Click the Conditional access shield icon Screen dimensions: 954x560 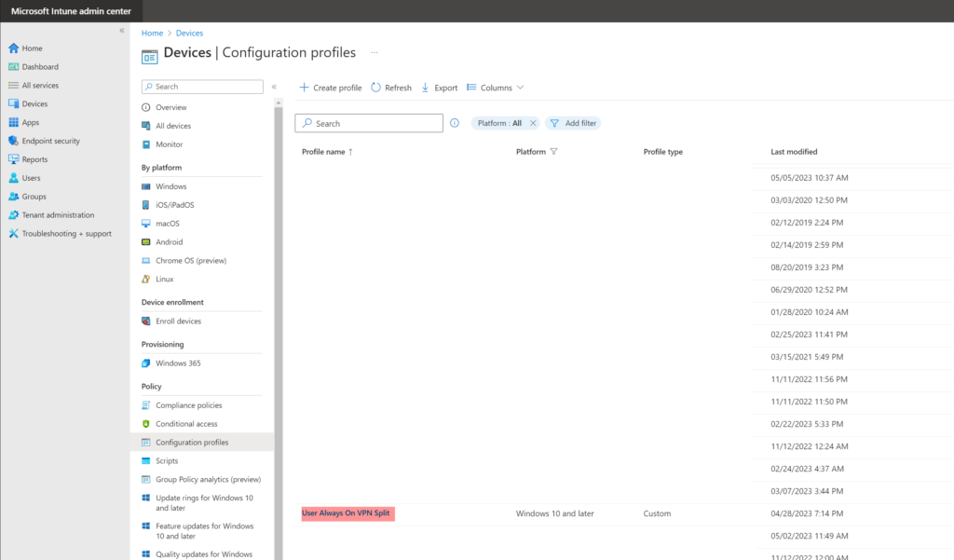pyautogui.click(x=146, y=424)
